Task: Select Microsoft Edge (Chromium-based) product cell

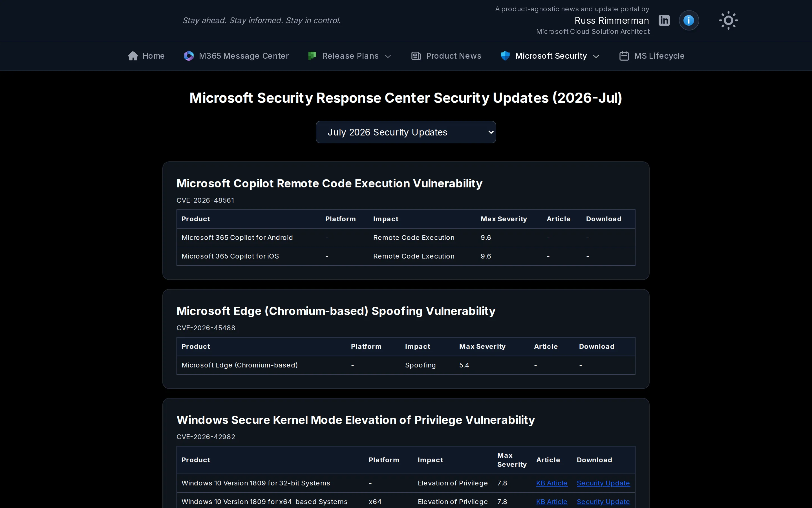Action: point(240,365)
